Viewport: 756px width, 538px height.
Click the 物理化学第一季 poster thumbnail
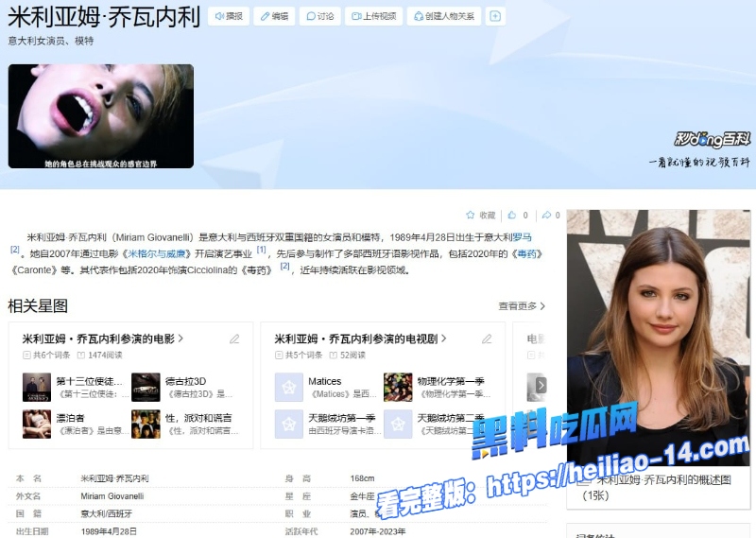[398, 387]
